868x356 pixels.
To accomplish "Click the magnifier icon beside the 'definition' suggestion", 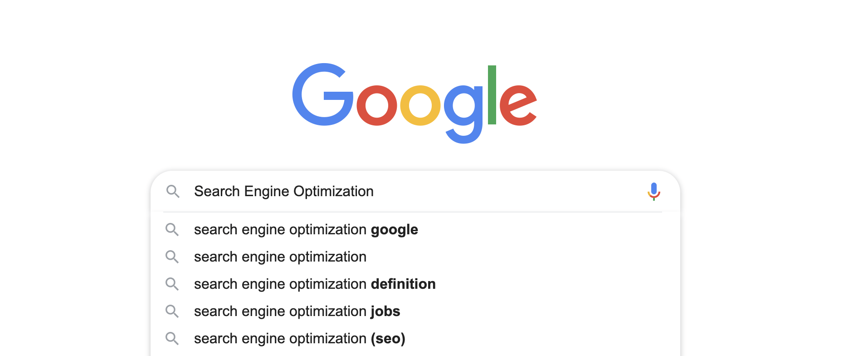I will [x=172, y=284].
